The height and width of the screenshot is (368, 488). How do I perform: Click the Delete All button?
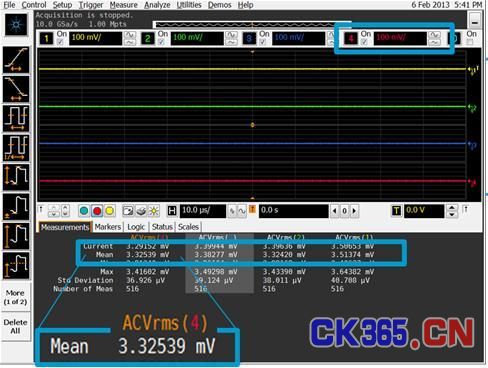15,327
